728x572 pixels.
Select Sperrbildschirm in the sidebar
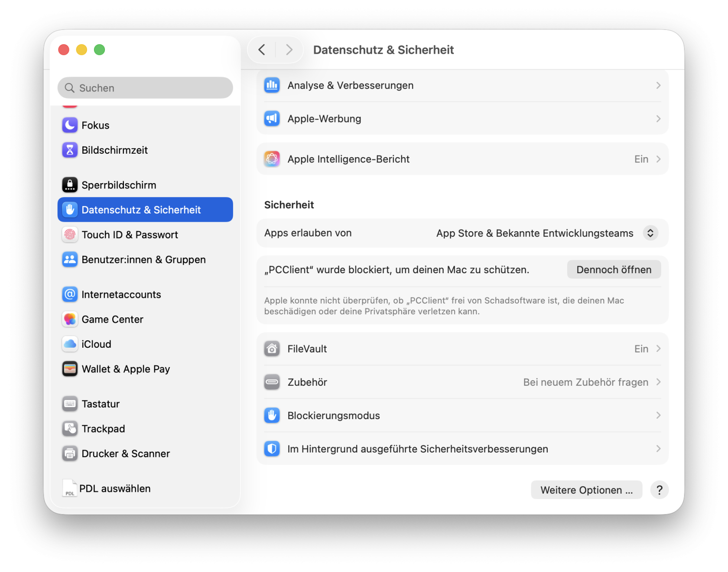145,185
